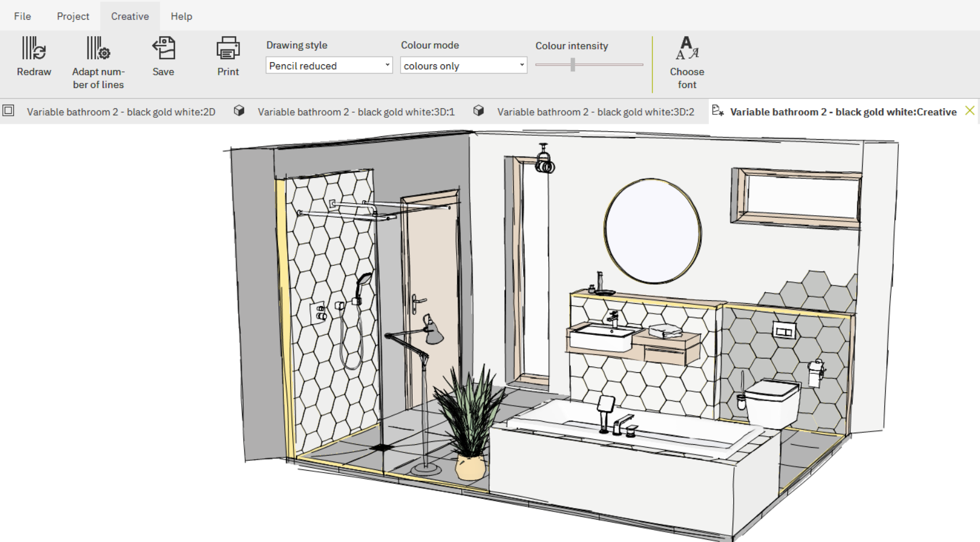Click the 'Colour intensity' label
The width and height of the screenshot is (980, 542).
pyautogui.click(x=571, y=45)
